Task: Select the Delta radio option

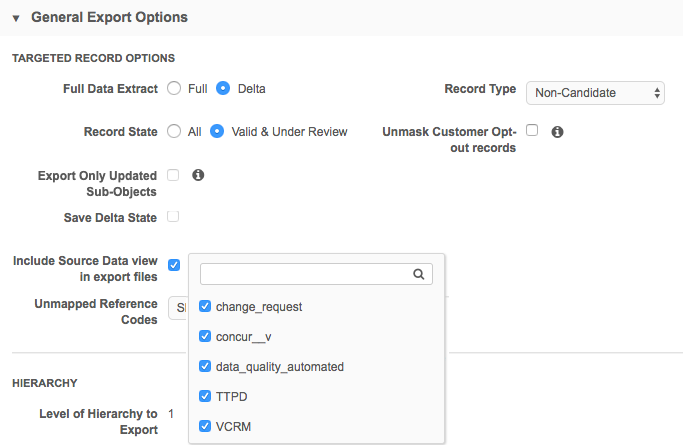Action: (224, 88)
